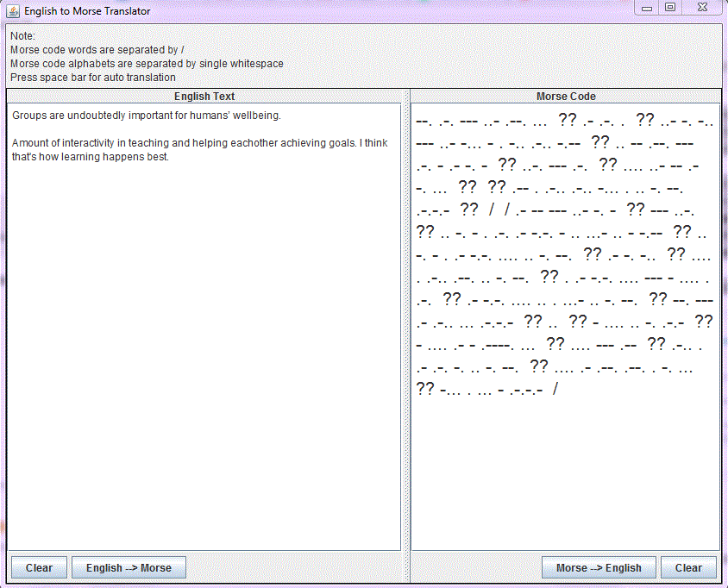Maximize the English to Morse Translator window

[x=670, y=8]
